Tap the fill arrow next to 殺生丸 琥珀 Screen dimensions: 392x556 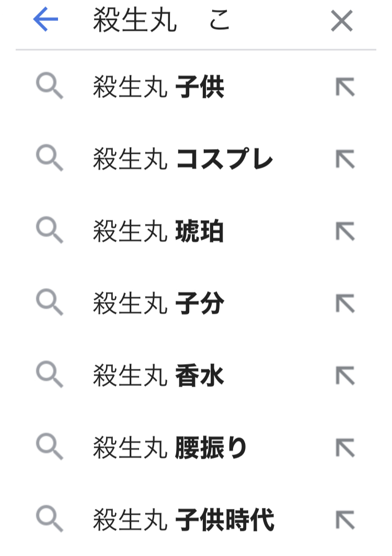(345, 232)
